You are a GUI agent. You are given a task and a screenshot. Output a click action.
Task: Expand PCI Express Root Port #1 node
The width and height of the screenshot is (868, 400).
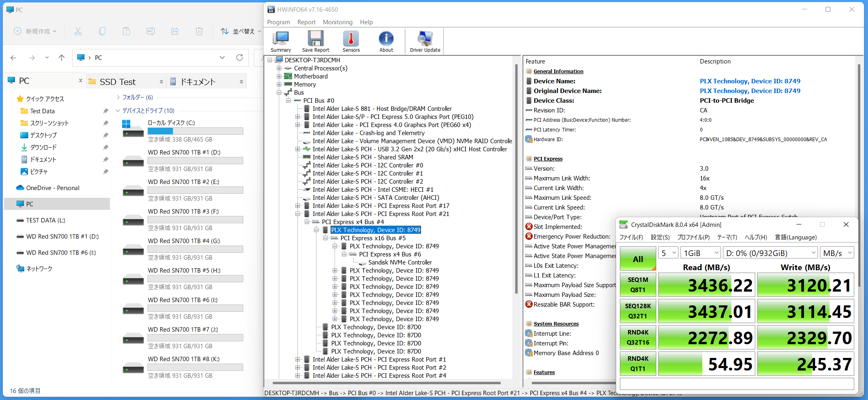point(298,360)
